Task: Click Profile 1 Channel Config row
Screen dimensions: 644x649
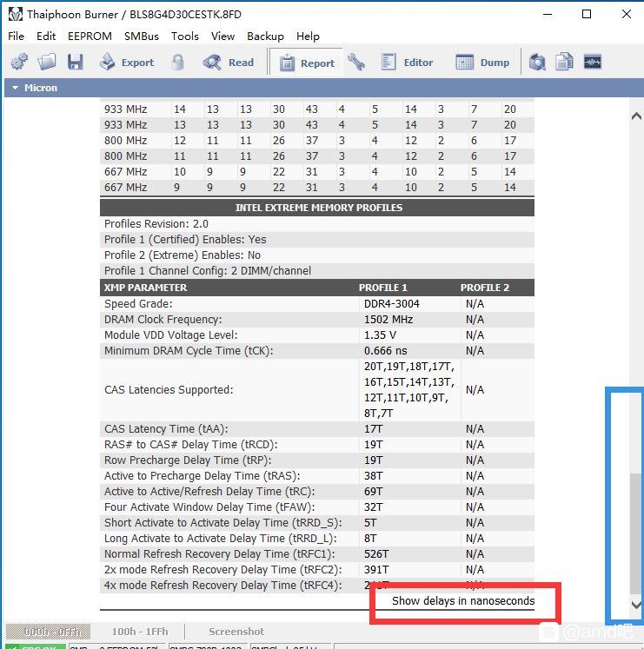Action: tap(317, 271)
